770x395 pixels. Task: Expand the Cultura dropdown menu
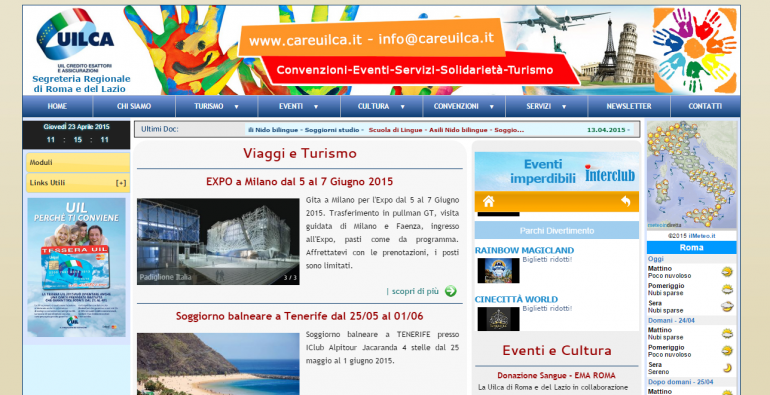pos(382,106)
